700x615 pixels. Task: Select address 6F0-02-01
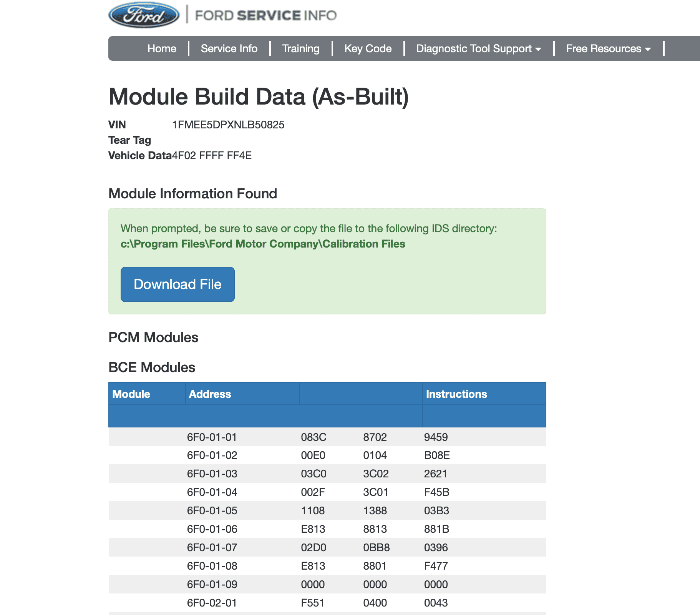(x=212, y=603)
